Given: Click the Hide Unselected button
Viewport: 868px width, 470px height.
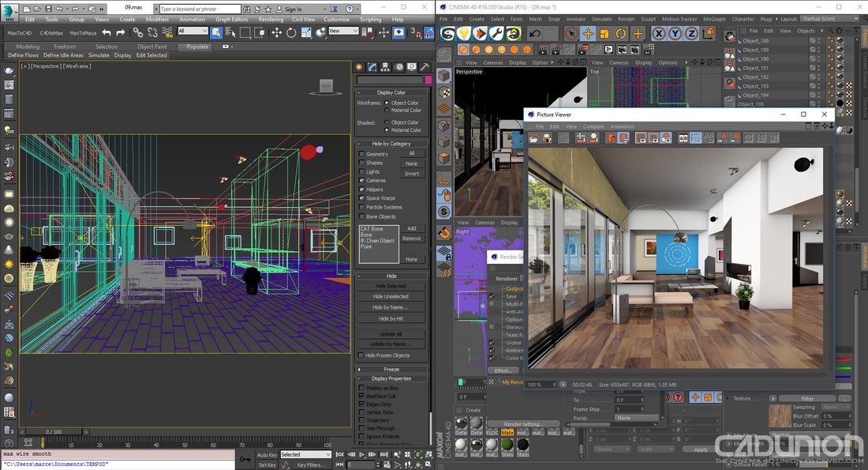Looking at the screenshot, I should point(391,296).
